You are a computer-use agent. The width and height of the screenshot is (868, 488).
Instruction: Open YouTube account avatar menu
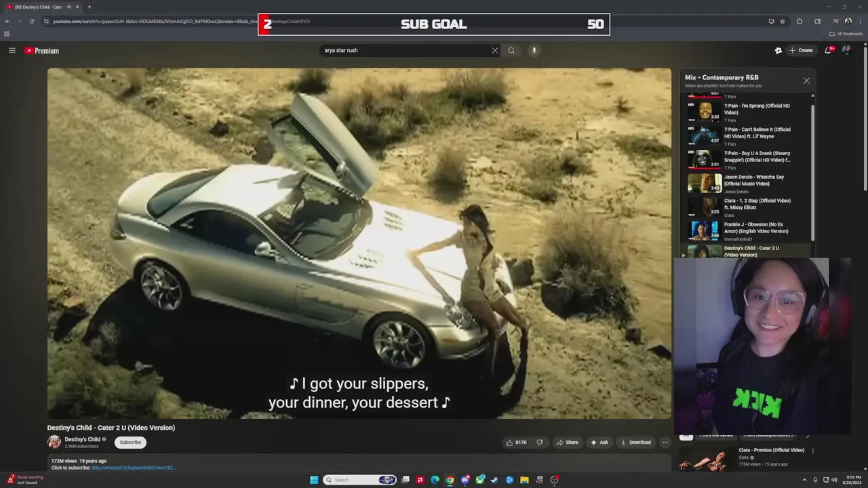pos(846,50)
